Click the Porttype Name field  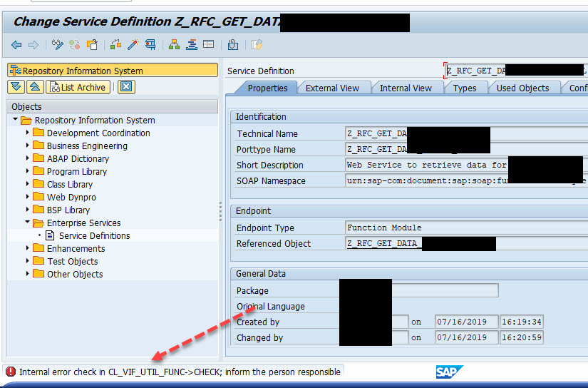coord(466,149)
